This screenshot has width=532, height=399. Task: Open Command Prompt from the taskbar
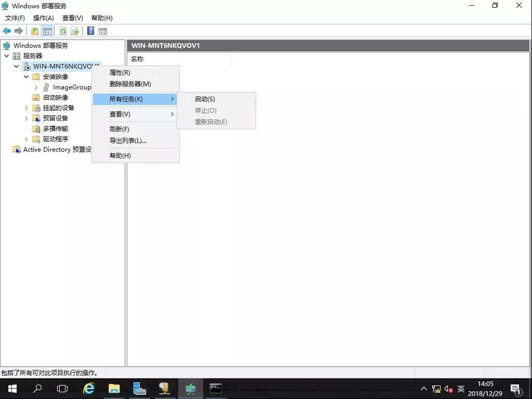click(216, 388)
